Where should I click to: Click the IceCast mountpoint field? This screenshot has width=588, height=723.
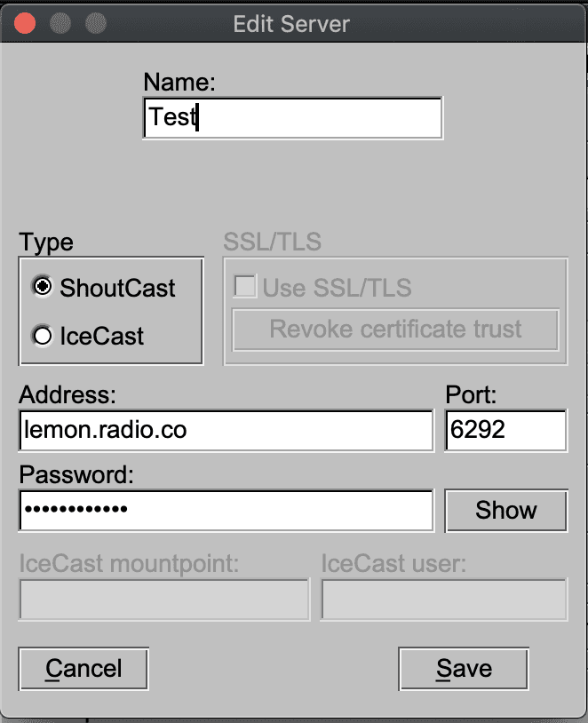(x=163, y=599)
